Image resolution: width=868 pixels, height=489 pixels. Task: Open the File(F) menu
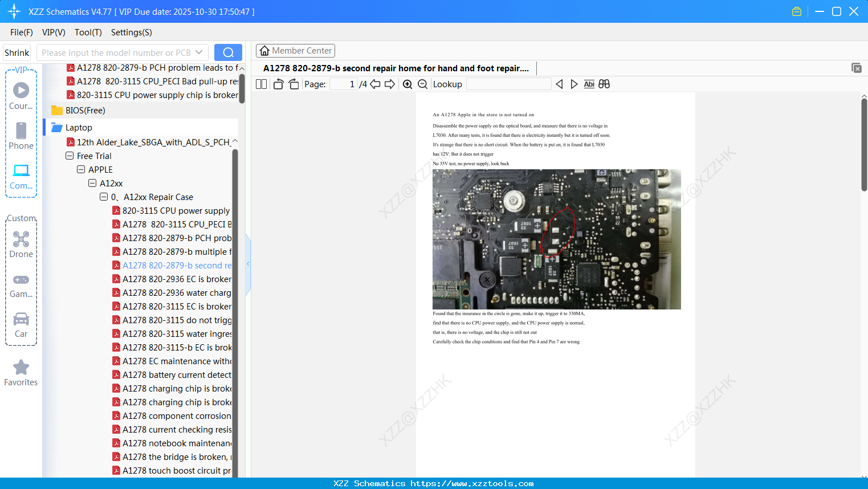coord(22,32)
